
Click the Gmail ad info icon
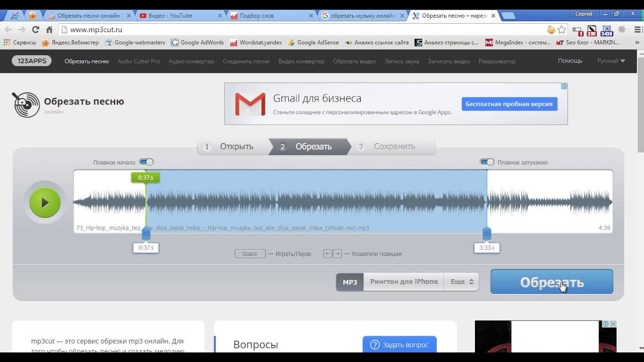[x=564, y=86]
